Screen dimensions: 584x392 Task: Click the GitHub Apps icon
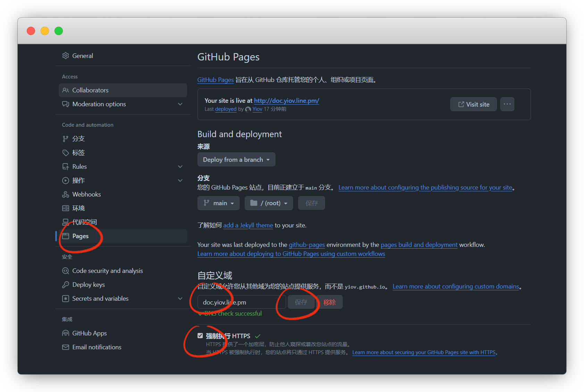[x=65, y=333]
